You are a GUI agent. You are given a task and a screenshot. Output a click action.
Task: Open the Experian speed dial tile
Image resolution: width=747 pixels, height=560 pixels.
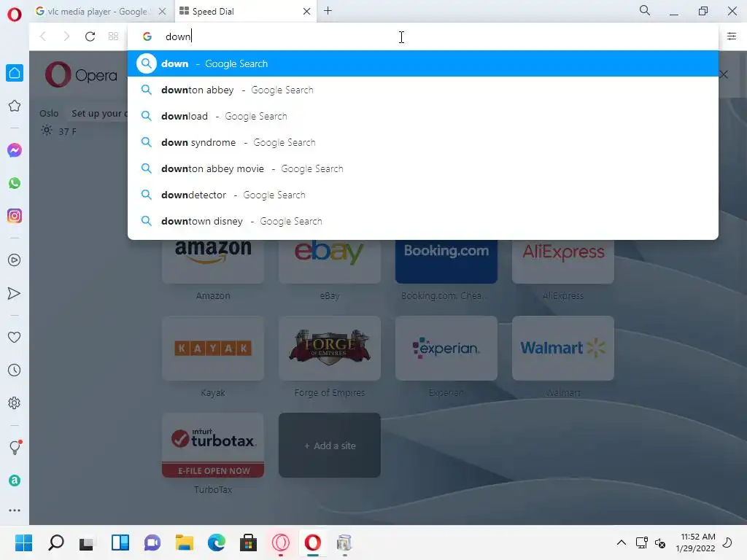[x=446, y=348]
